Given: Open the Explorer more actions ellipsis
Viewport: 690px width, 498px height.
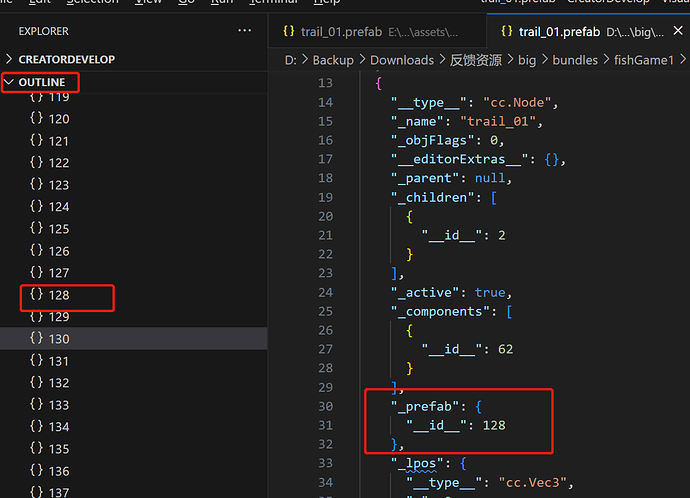Looking at the screenshot, I should (x=245, y=31).
